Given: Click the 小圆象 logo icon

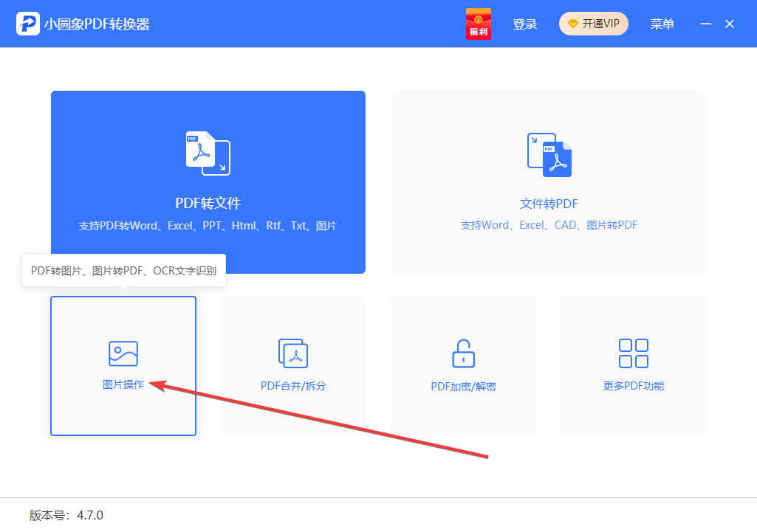Looking at the screenshot, I should pos(27,23).
